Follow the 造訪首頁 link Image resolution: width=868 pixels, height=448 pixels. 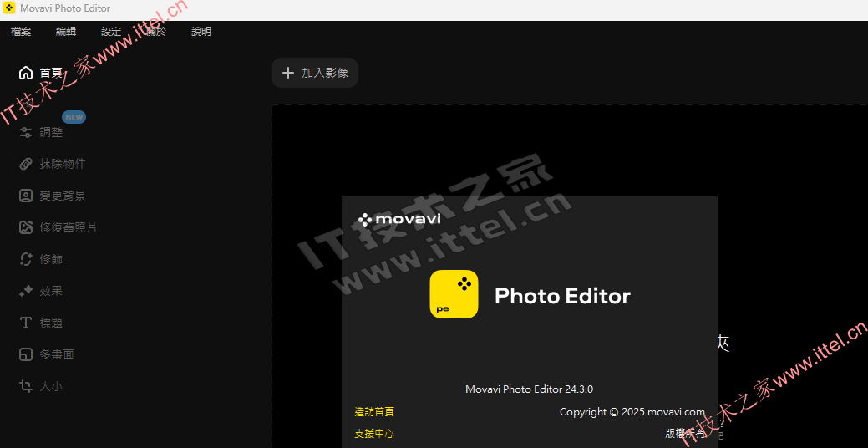coord(374,412)
